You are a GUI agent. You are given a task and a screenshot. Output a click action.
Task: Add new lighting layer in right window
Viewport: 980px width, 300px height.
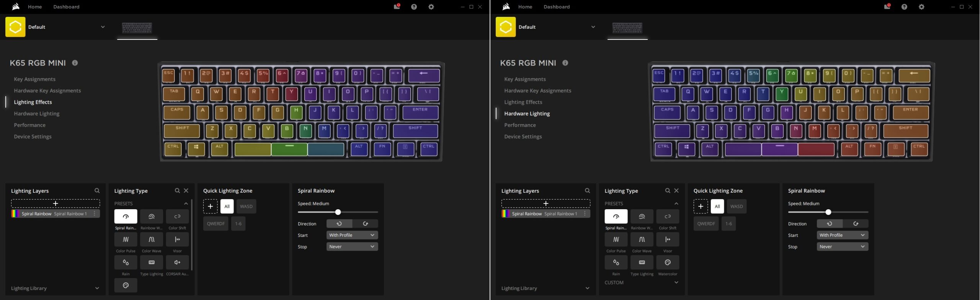click(546, 203)
